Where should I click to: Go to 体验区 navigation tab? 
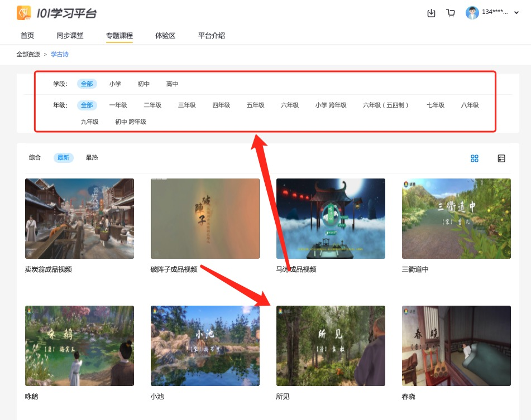[165, 36]
